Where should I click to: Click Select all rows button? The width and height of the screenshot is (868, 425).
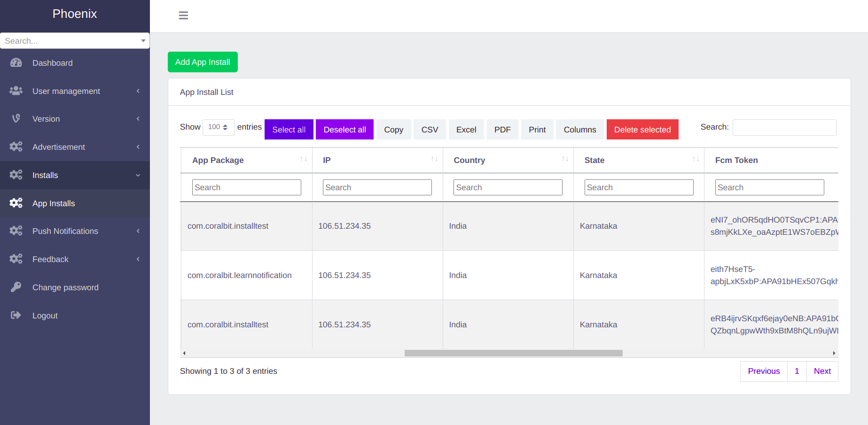[289, 130]
